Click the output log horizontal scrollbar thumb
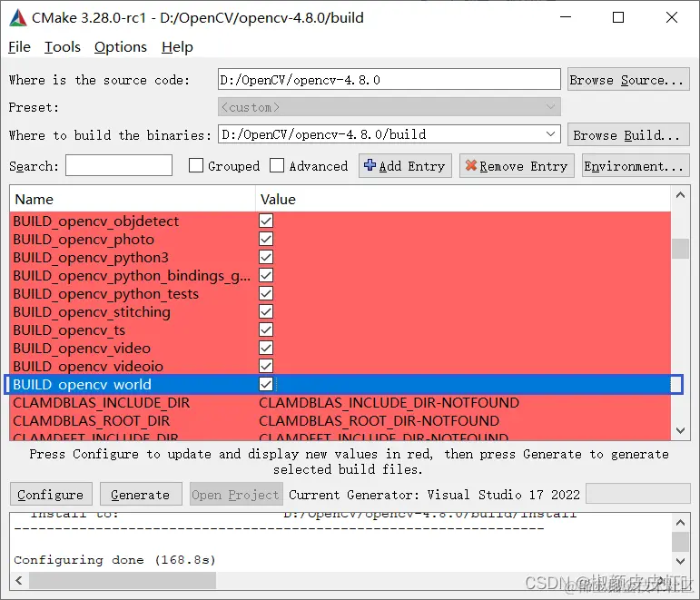 [123, 580]
